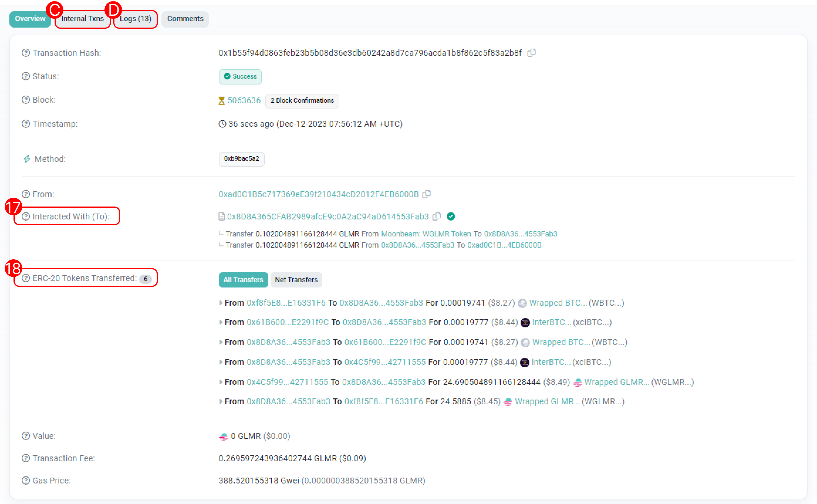Open the Internal Txns tab
Viewport: 817px width, 504px height.
pyautogui.click(x=82, y=19)
